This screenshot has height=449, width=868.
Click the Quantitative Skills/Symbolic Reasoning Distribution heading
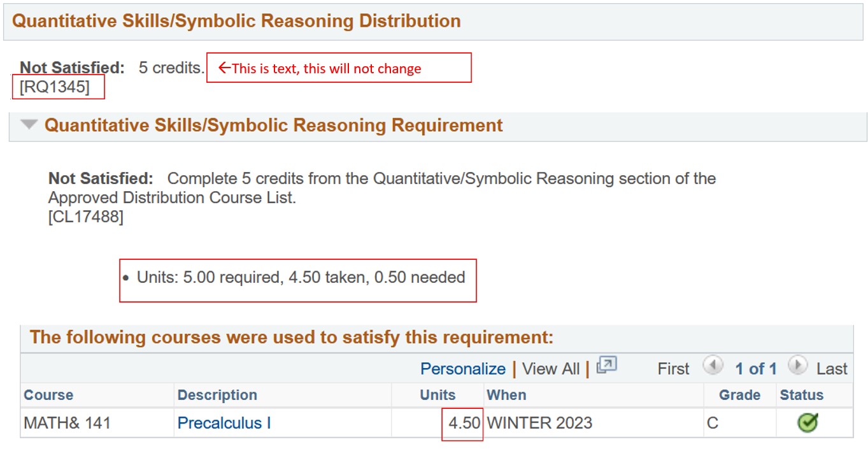[236, 20]
